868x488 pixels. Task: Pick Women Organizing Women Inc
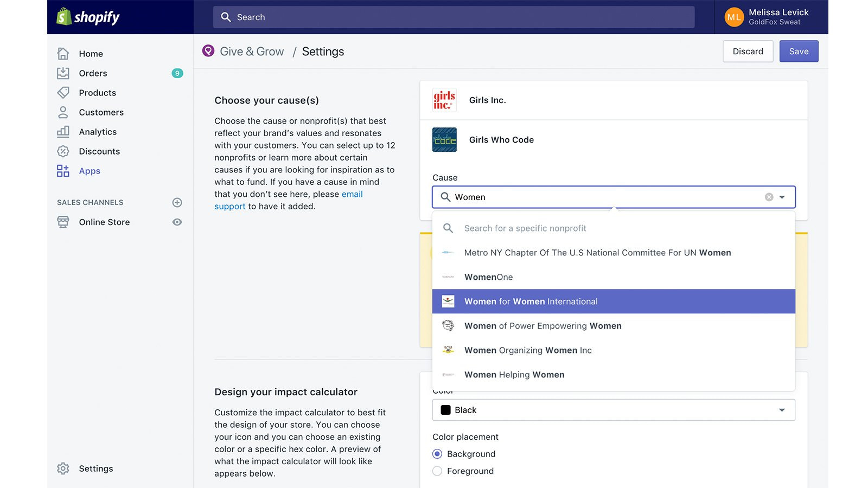pyautogui.click(x=614, y=350)
